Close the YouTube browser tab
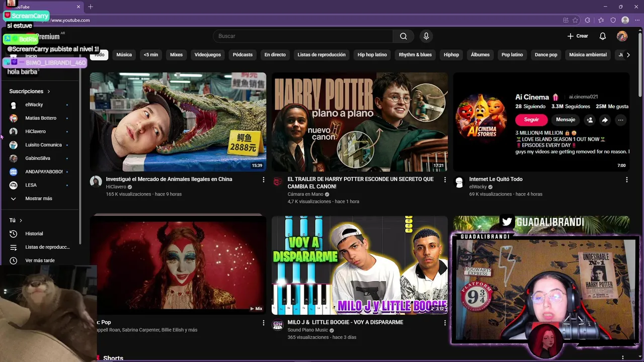The height and width of the screenshot is (362, 644). tap(78, 7)
